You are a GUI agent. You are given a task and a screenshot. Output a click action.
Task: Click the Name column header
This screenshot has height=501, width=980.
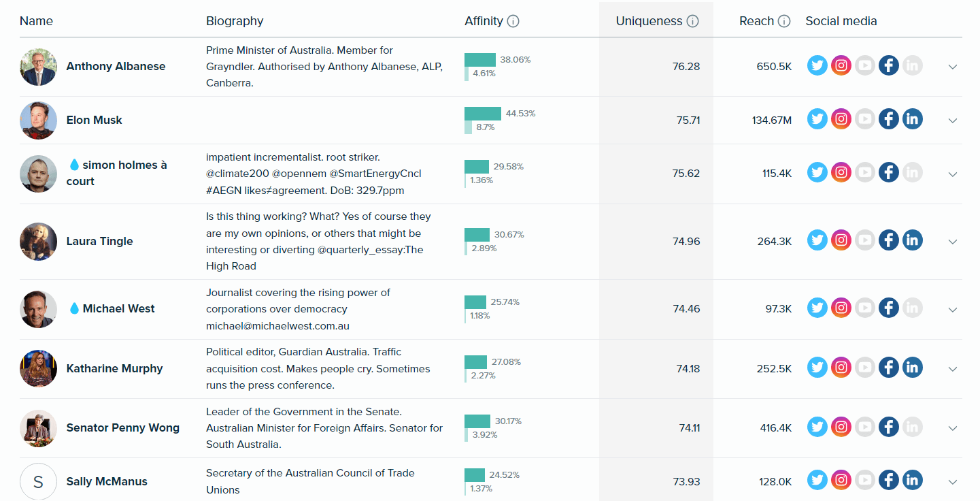click(36, 21)
